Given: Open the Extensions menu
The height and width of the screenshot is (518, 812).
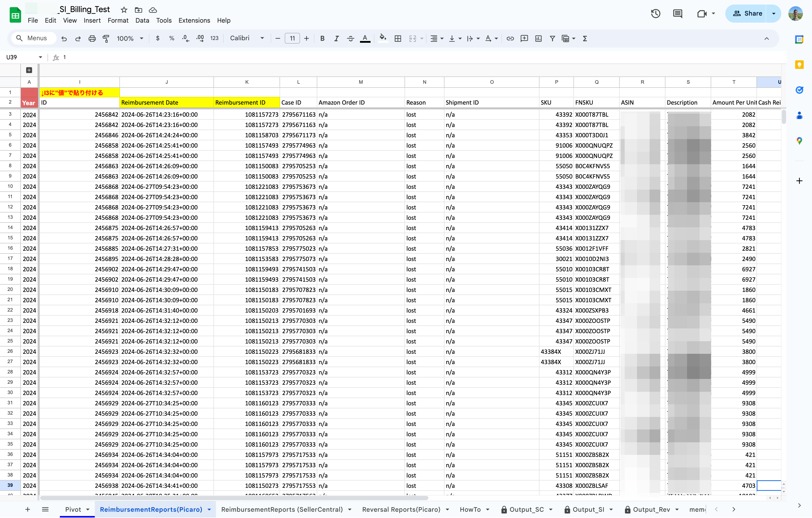Looking at the screenshot, I should (x=194, y=20).
